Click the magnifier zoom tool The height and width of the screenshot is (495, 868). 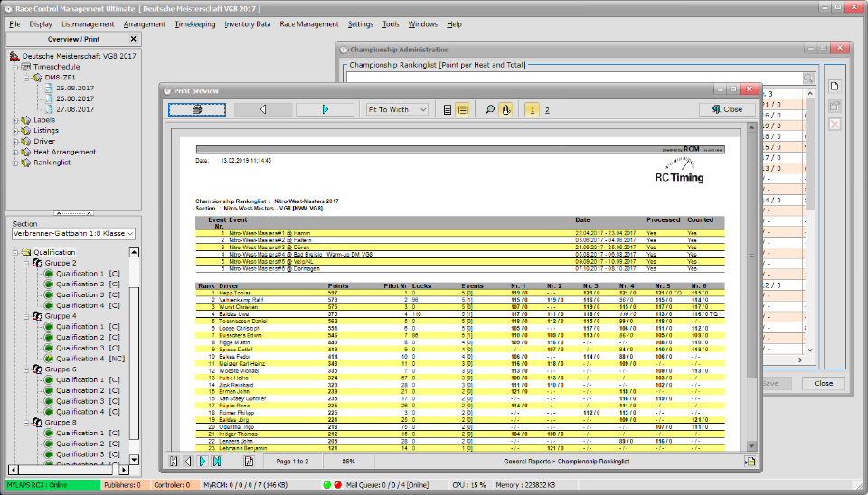point(489,110)
